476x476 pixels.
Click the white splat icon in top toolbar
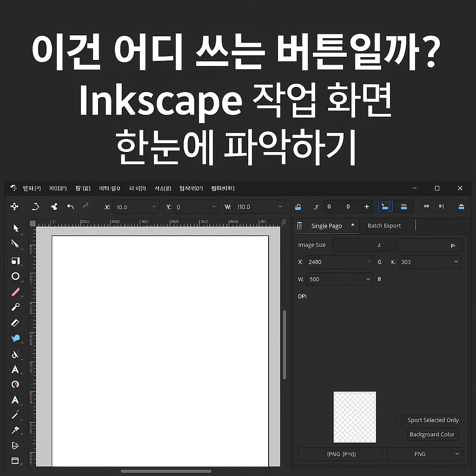tap(54, 207)
